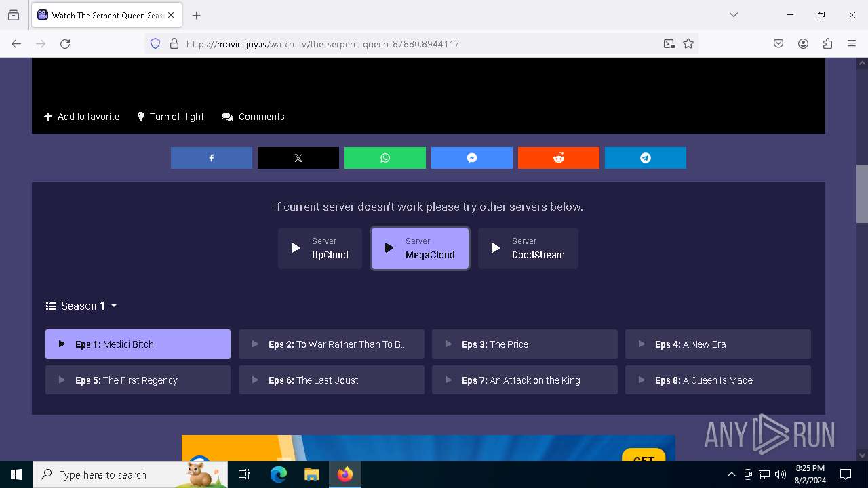Play Eps 1: Medici Bitch
Screen dimensions: 868x488
[x=138, y=344]
